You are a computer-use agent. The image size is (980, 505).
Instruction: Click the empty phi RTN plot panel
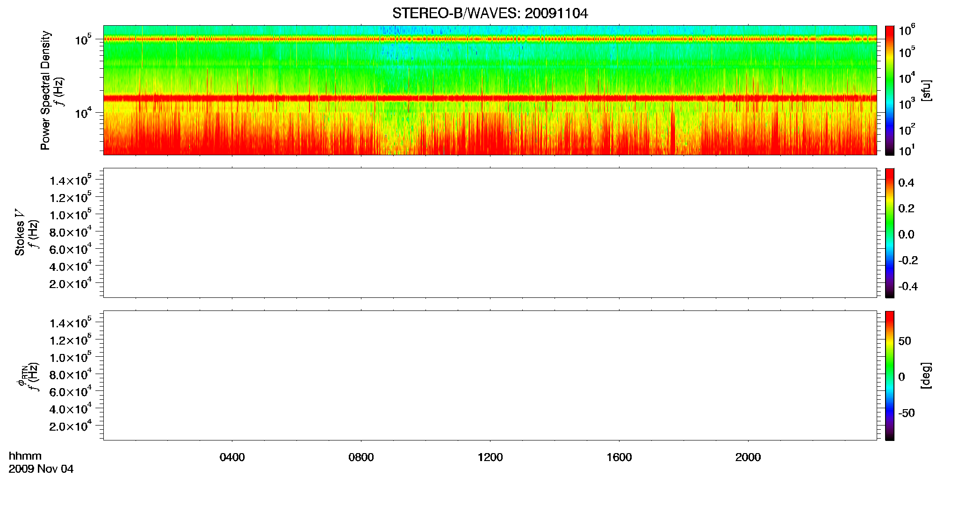[490, 375]
